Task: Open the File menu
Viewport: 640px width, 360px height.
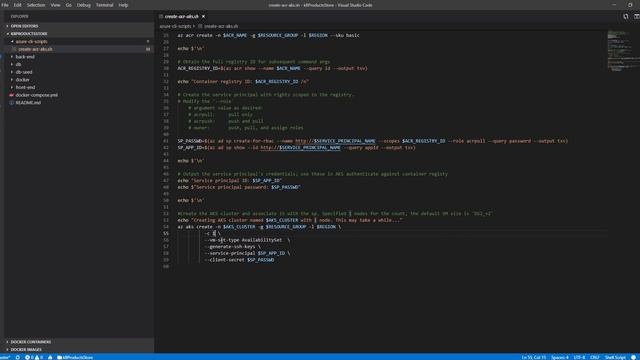Action: coord(5,5)
